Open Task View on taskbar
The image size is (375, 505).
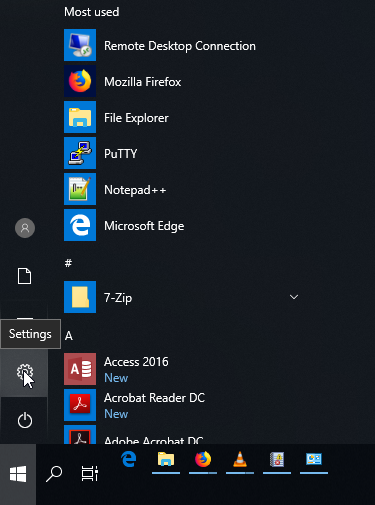pyautogui.click(x=90, y=474)
